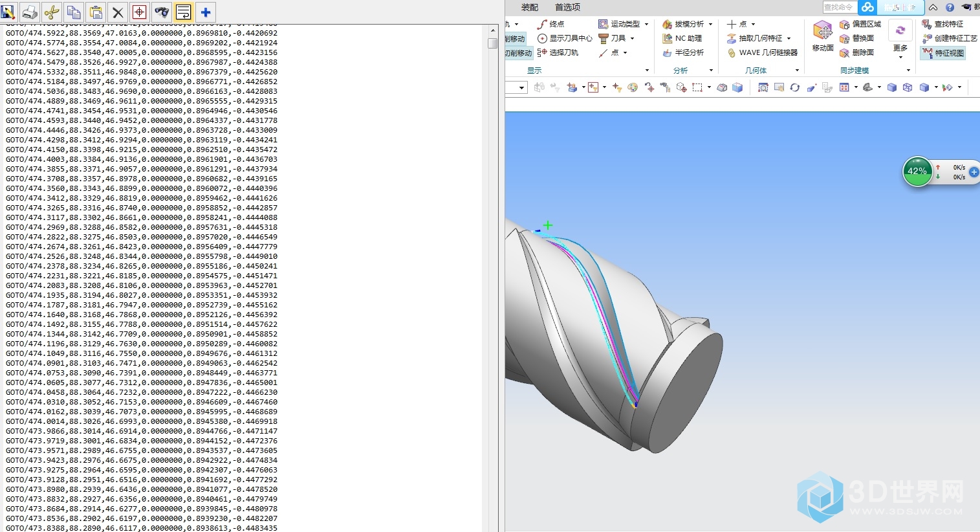Click the listing window vertical scrollbar thumb
Image resolution: width=980 pixels, height=532 pixels.
(x=493, y=43)
